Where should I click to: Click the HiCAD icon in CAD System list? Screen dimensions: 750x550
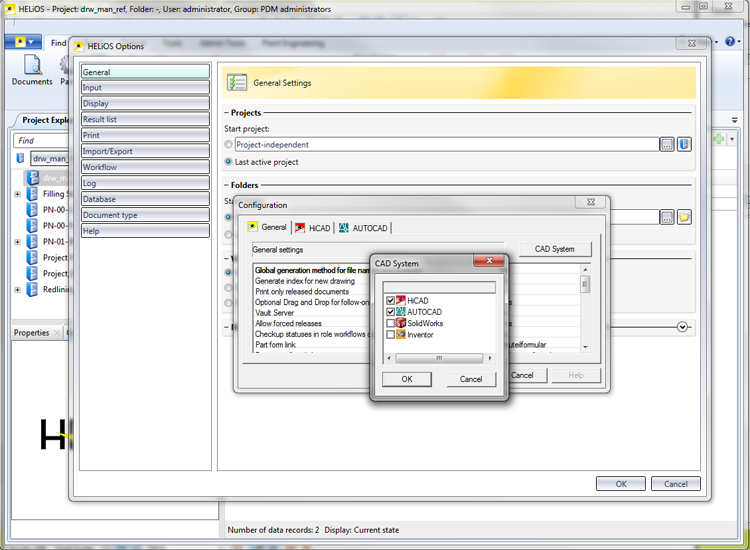(x=401, y=300)
